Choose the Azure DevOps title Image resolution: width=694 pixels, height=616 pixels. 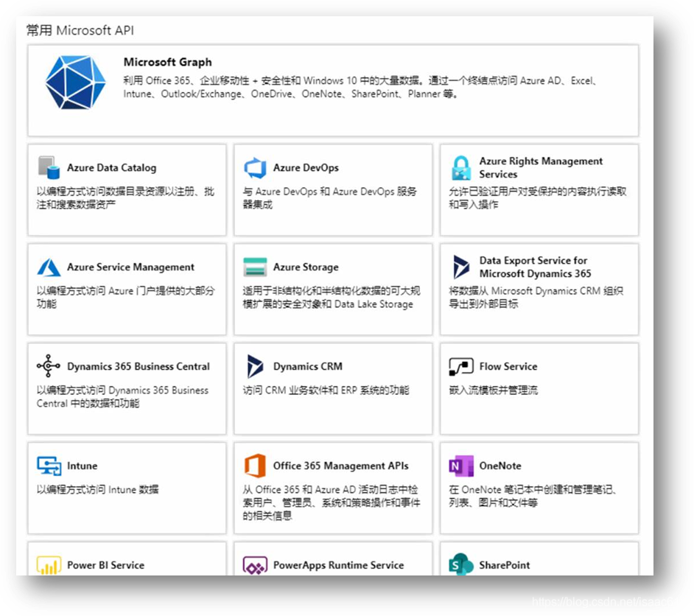tap(306, 168)
